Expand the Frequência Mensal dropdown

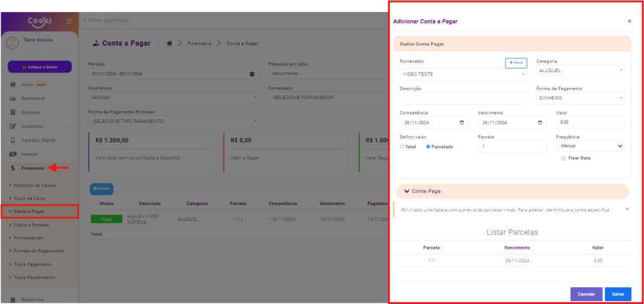pyautogui.click(x=590, y=146)
